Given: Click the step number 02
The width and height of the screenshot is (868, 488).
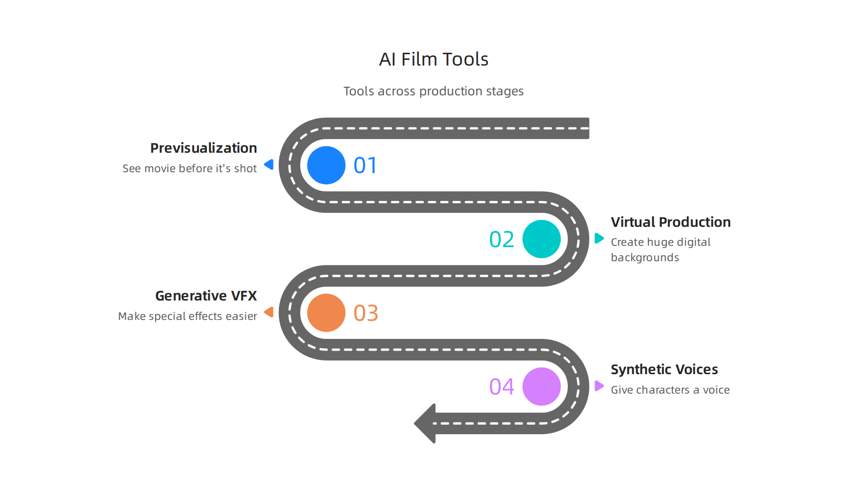Looking at the screenshot, I should [x=502, y=239].
